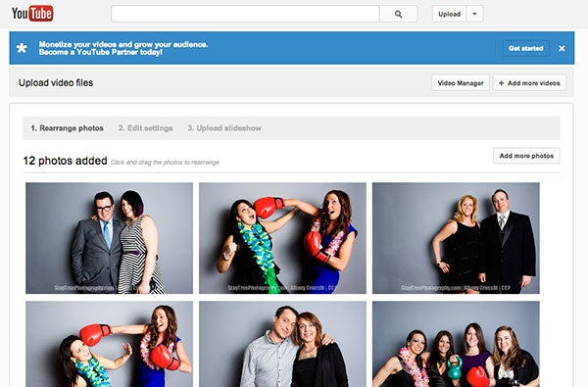Click Get started on partner banner
Image resolution: width=588 pixels, height=387 pixels.
[525, 48]
